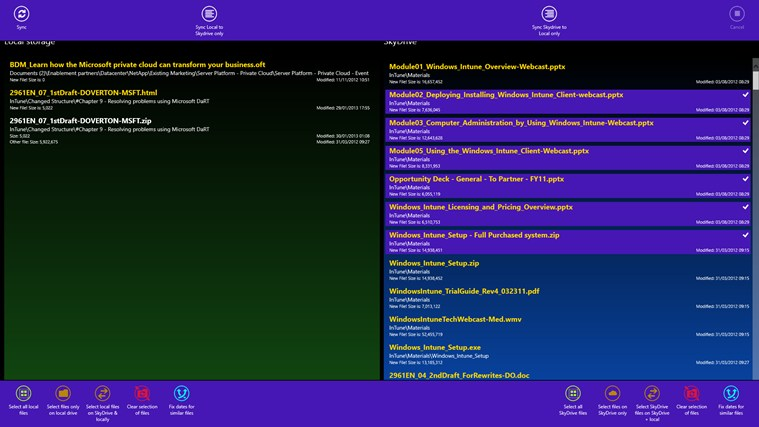Click Sync Local to SkyDrive only
759x427 pixels.
tap(209, 14)
